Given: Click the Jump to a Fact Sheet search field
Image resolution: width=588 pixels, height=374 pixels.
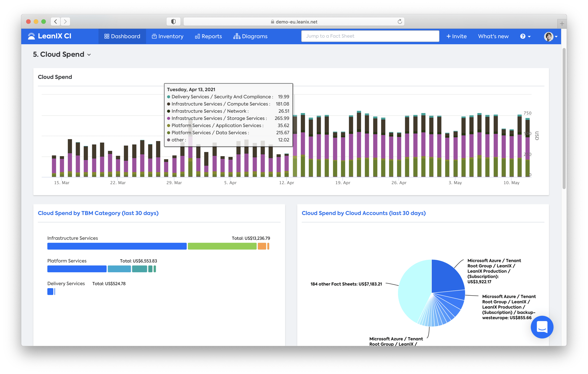Looking at the screenshot, I should [x=370, y=36].
